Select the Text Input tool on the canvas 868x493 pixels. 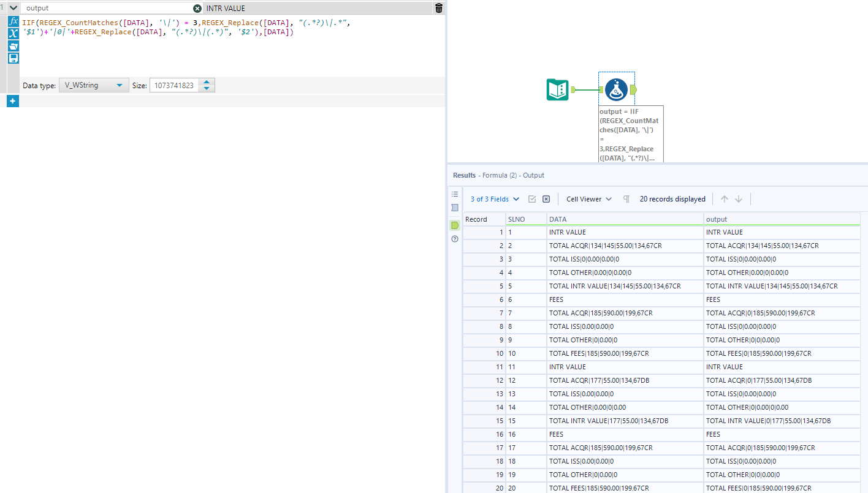pyautogui.click(x=557, y=89)
